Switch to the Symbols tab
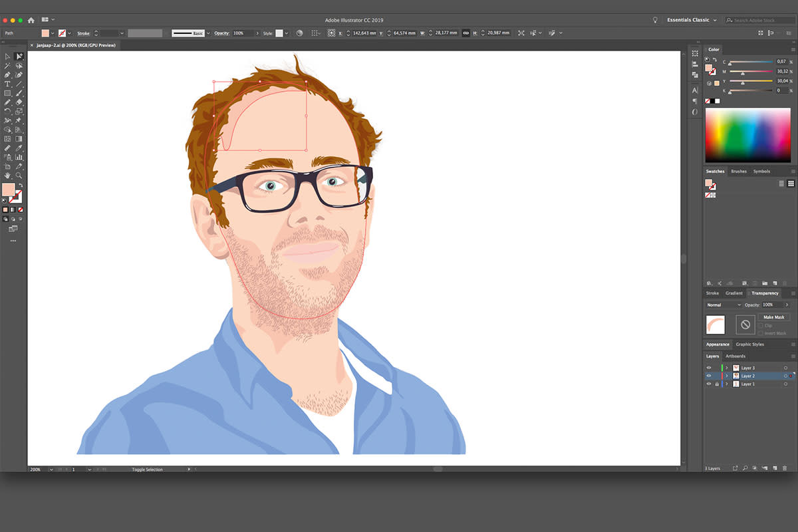This screenshot has width=798, height=532. 761,172
